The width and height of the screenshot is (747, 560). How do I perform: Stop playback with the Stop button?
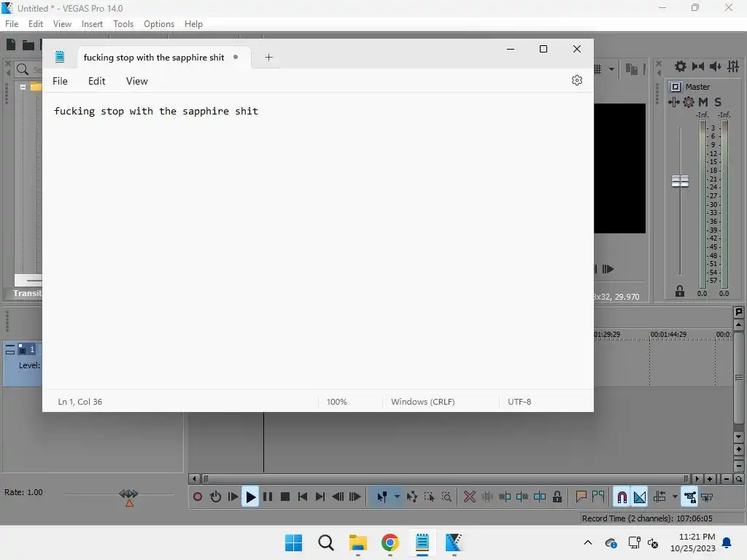click(x=285, y=497)
